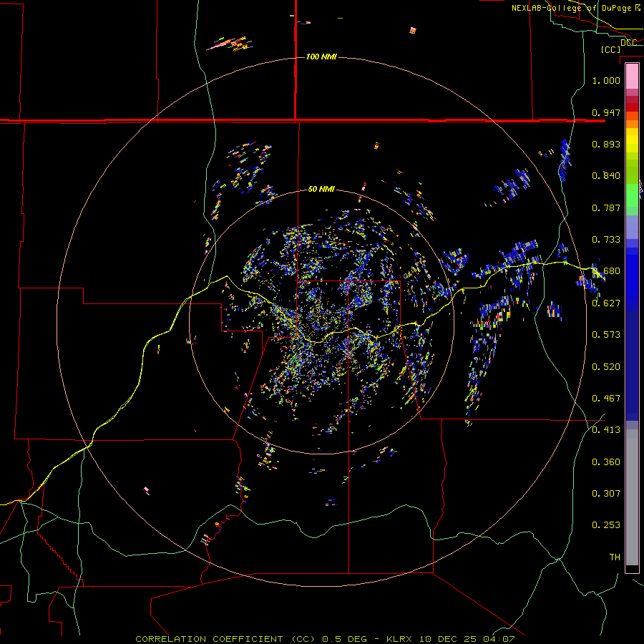Click the 0.840 legend value
This screenshot has height=644, width=644.
(x=606, y=176)
